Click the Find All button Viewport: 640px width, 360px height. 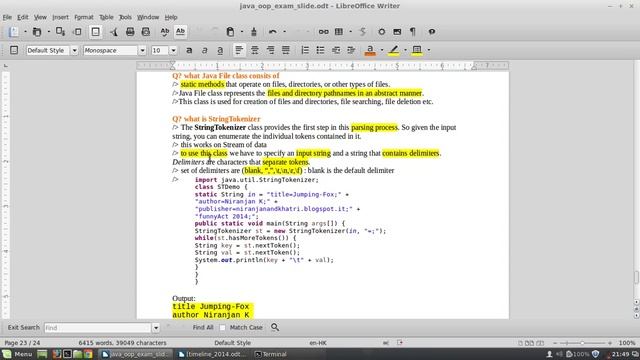(x=203, y=327)
